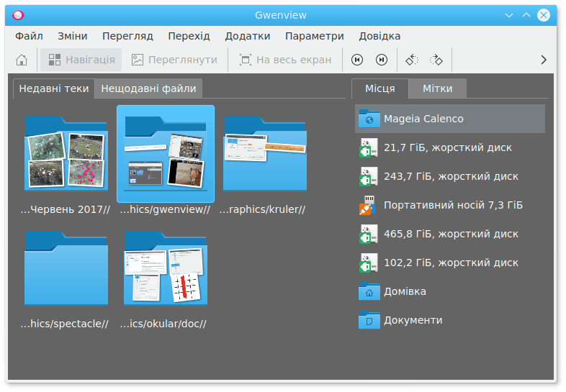Open the Параметри menu
The width and height of the screenshot is (566, 392).
pyautogui.click(x=314, y=36)
